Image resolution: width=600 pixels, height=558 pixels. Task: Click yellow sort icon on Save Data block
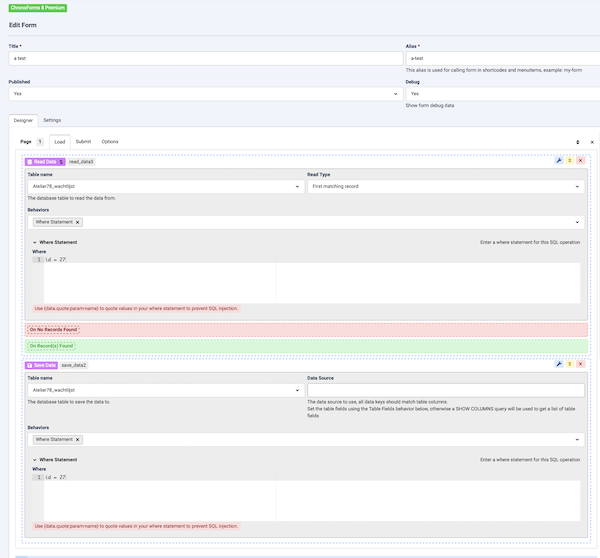pyautogui.click(x=569, y=365)
